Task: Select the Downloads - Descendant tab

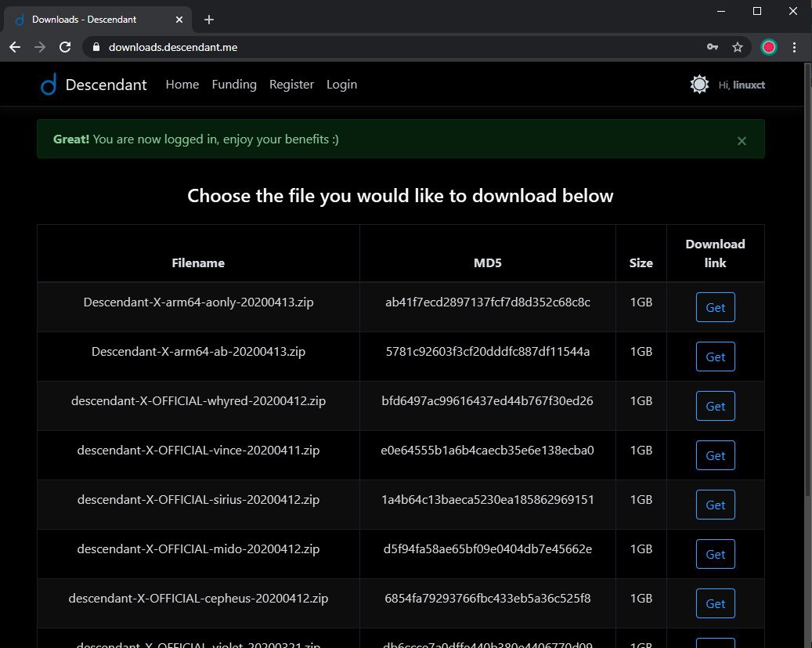Action: 98,20
